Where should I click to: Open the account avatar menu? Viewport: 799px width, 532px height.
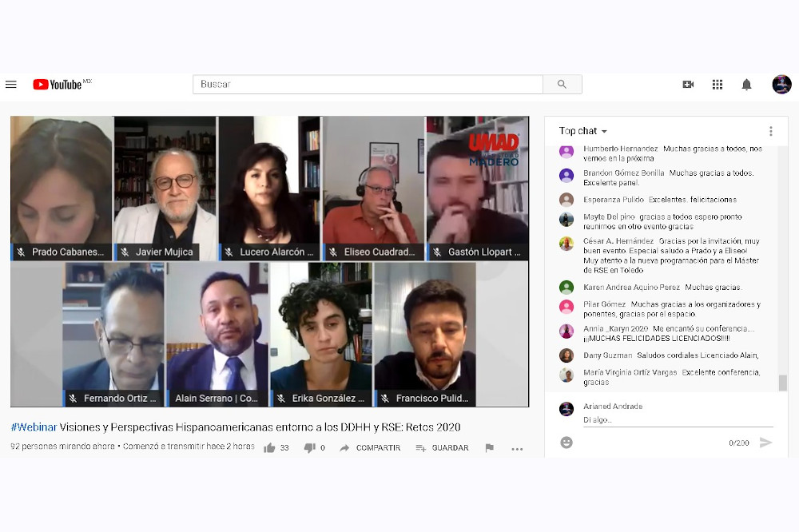[x=781, y=85]
